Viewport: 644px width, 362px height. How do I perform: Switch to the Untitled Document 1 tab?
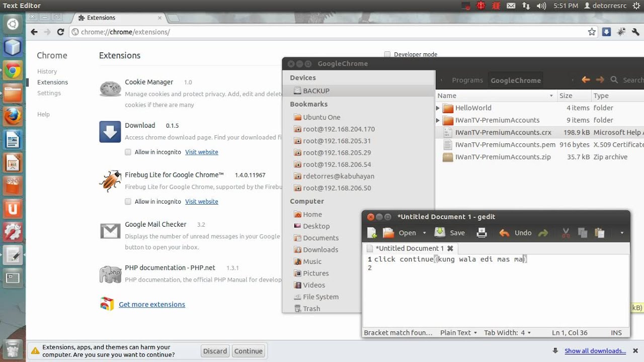[x=410, y=248]
